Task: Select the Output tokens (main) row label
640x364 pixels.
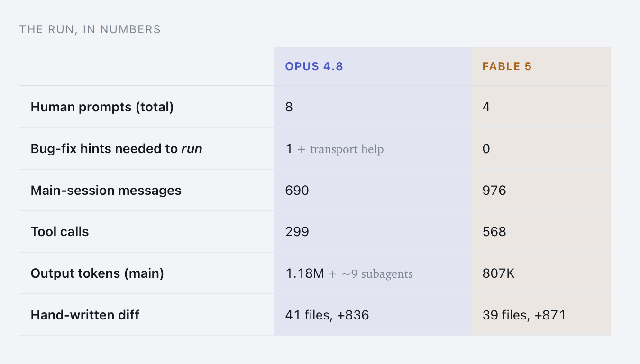Action: tap(97, 273)
